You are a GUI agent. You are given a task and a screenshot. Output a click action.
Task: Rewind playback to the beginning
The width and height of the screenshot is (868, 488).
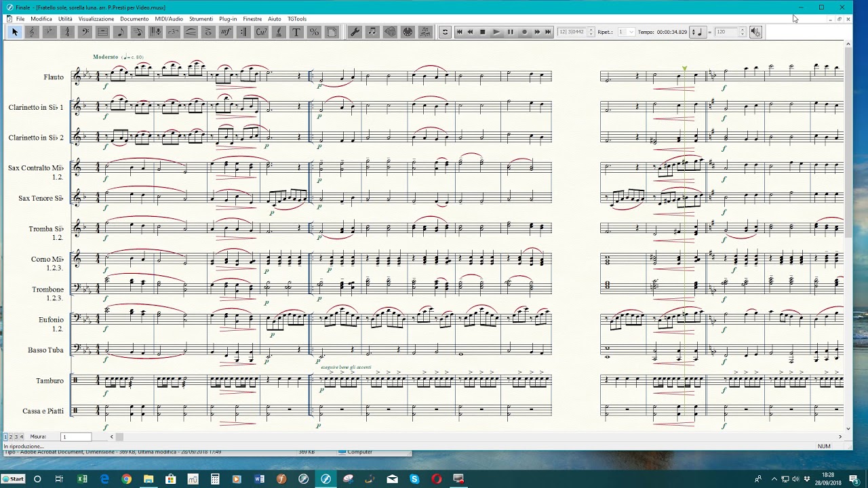pyautogui.click(x=459, y=32)
